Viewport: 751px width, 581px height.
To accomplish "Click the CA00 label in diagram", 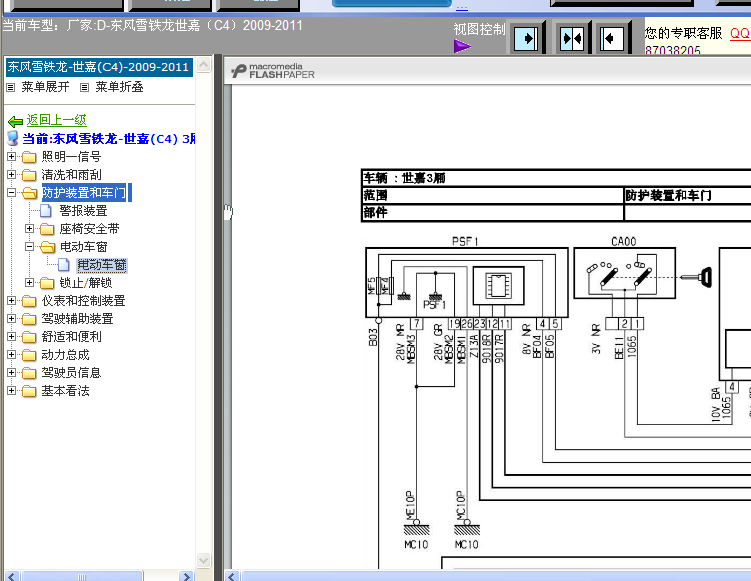I will 624,241.
